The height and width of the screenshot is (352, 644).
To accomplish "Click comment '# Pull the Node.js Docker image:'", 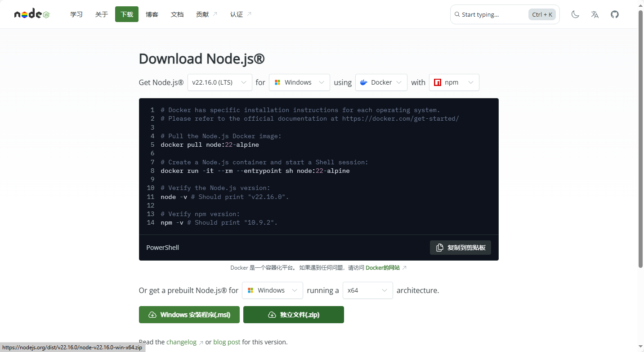I will click(x=221, y=136).
